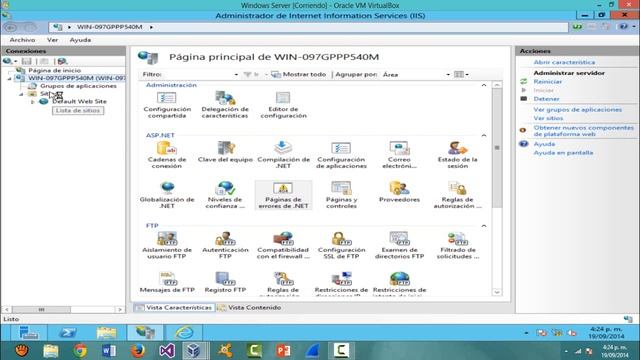
Task: Collapse the Administración group
Action: 484,85
